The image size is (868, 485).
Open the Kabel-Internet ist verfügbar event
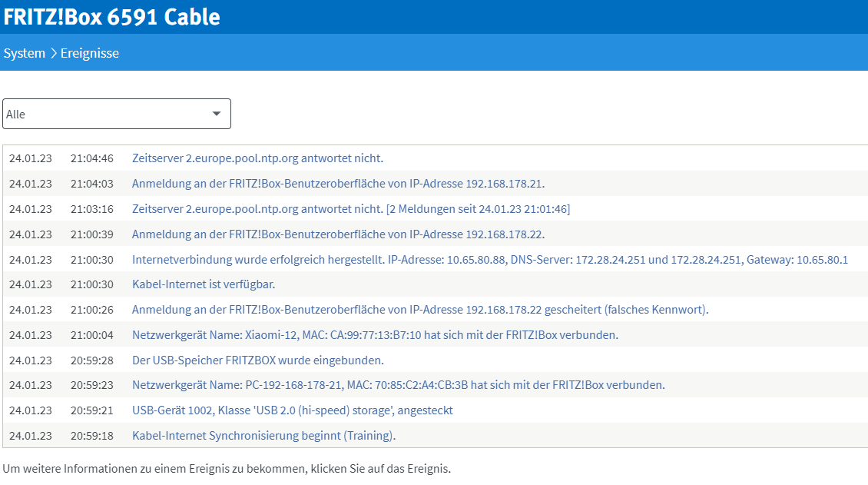(204, 284)
